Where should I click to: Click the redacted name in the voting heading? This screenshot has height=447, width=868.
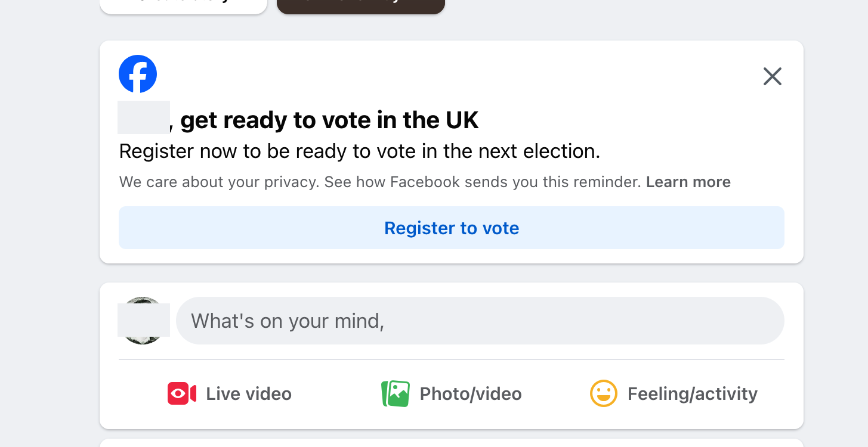click(x=144, y=118)
